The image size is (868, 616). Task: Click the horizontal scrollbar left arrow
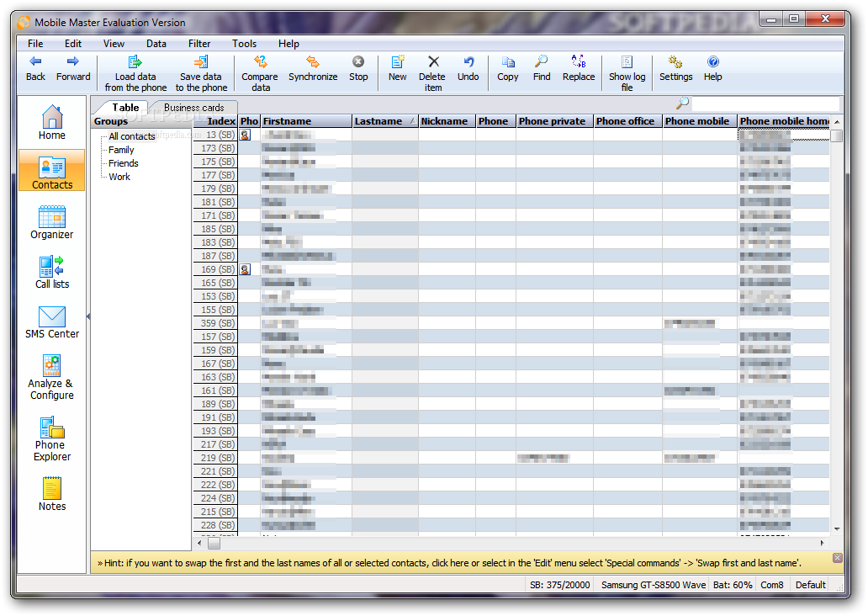tap(199, 543)
